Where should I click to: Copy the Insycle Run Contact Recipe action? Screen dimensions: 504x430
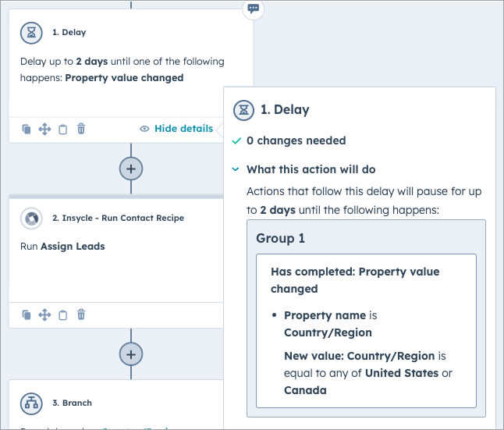[x=26, y=315]
